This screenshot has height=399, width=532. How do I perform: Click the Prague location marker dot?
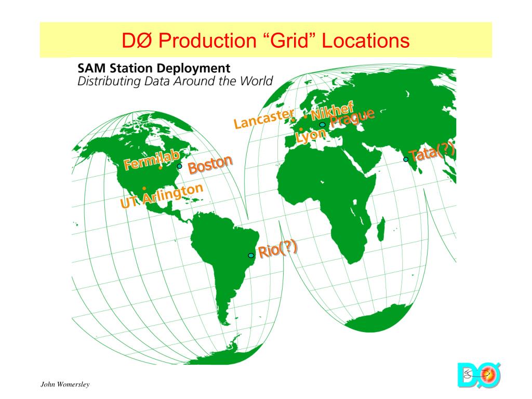click(x=323, y=125)
